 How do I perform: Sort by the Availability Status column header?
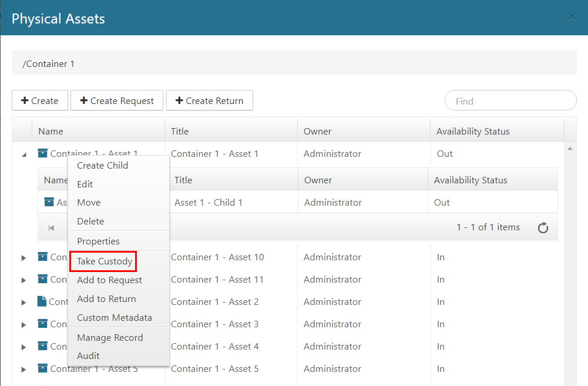(472, 131)
